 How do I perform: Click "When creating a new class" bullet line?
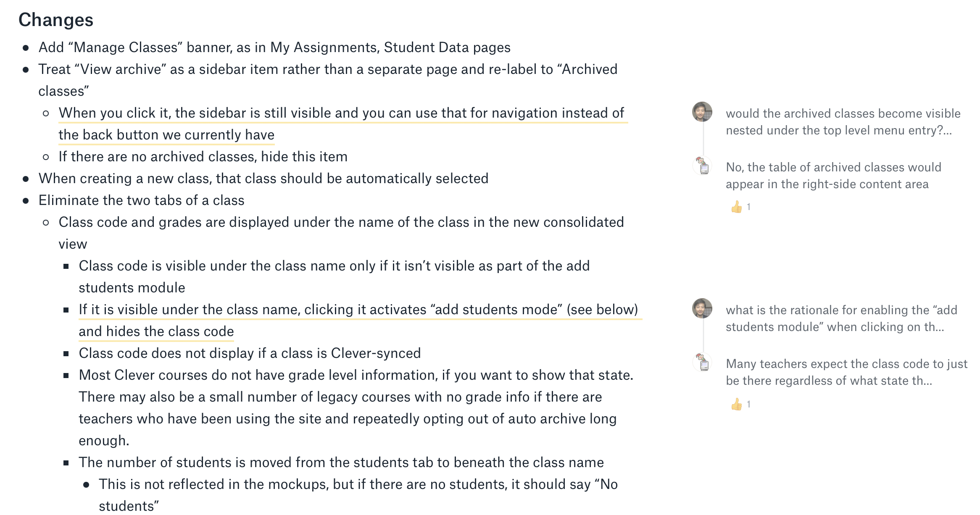click(263, 179)
